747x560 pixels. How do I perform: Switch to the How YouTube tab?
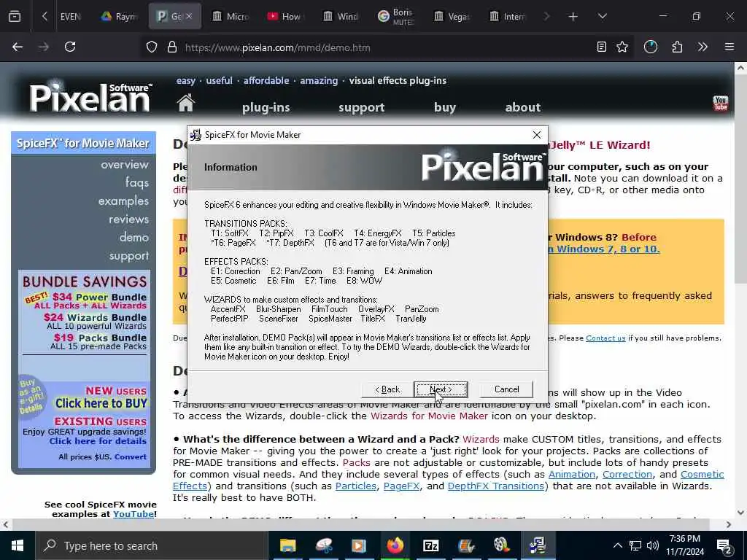point(285,17)
